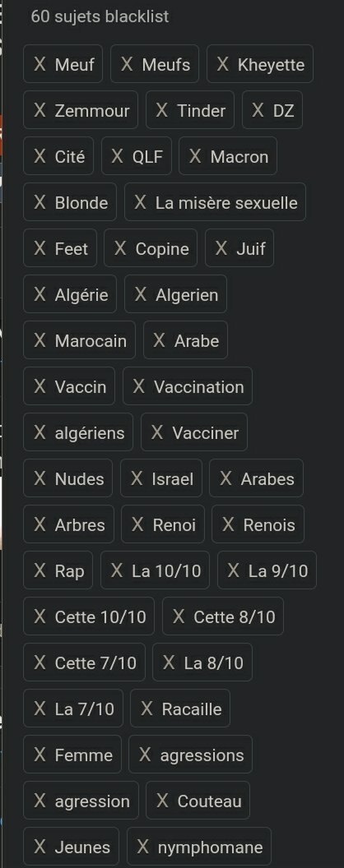The width and height of the screenshot is (344, 868).
Task: Click the 60 sujets blacklist heading
Action: point(100,16)
